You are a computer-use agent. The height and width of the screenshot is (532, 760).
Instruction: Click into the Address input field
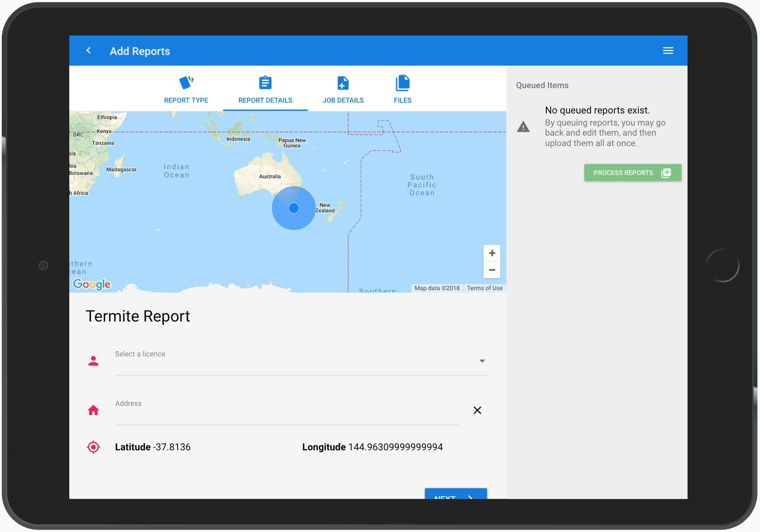point(287,414)
